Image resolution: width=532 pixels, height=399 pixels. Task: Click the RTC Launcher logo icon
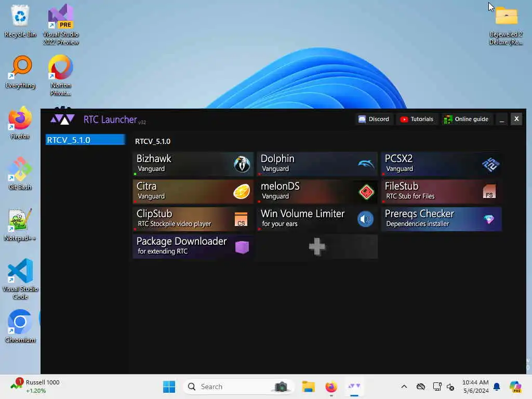[x=62, y=119]
